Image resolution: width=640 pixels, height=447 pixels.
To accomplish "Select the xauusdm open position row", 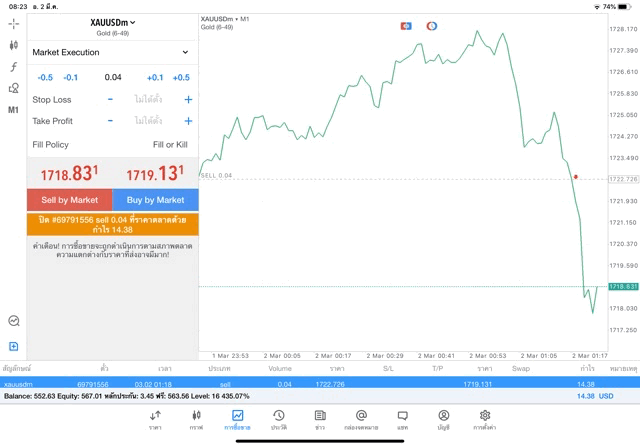I will (320, 384).
